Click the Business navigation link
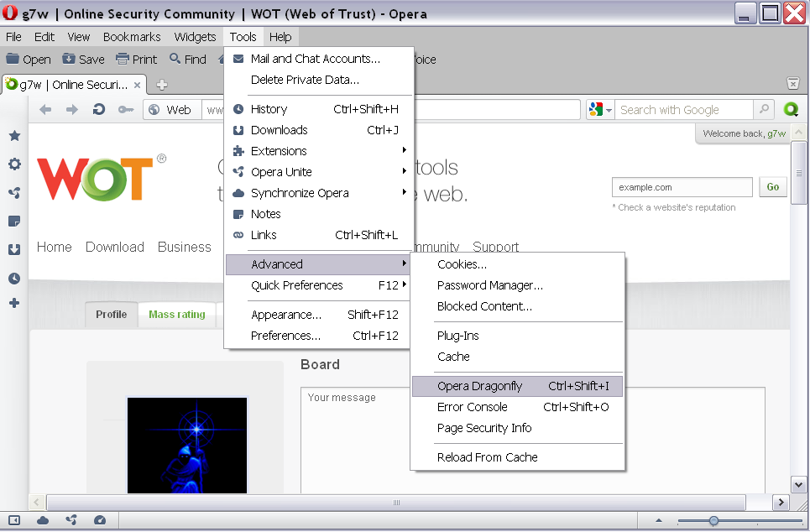This screenshot has width=810, height=532. click(185, 247)
